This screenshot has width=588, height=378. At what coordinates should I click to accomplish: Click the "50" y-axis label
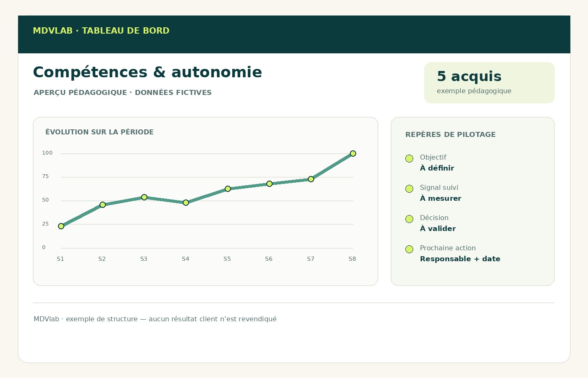[x=45, y=200]
